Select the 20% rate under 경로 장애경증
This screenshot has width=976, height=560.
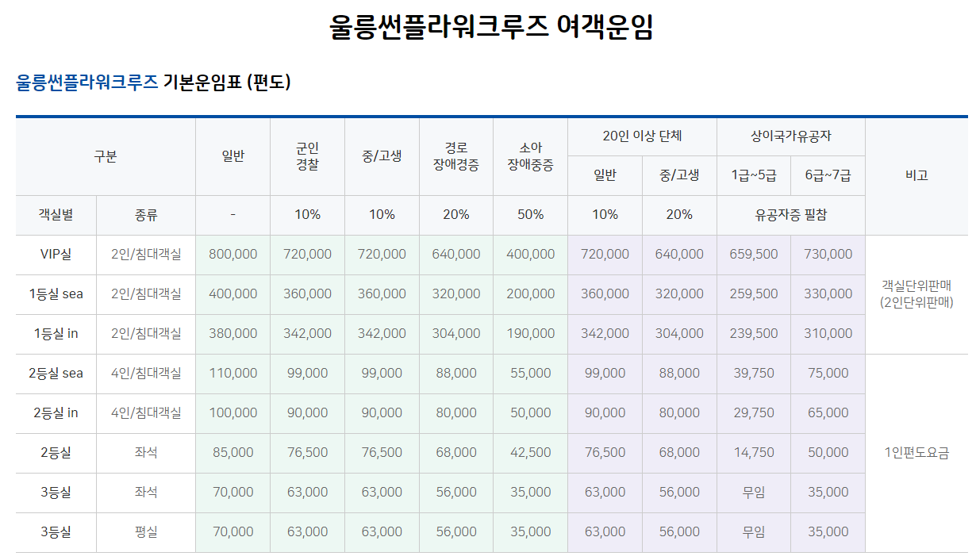coord(456,215)
